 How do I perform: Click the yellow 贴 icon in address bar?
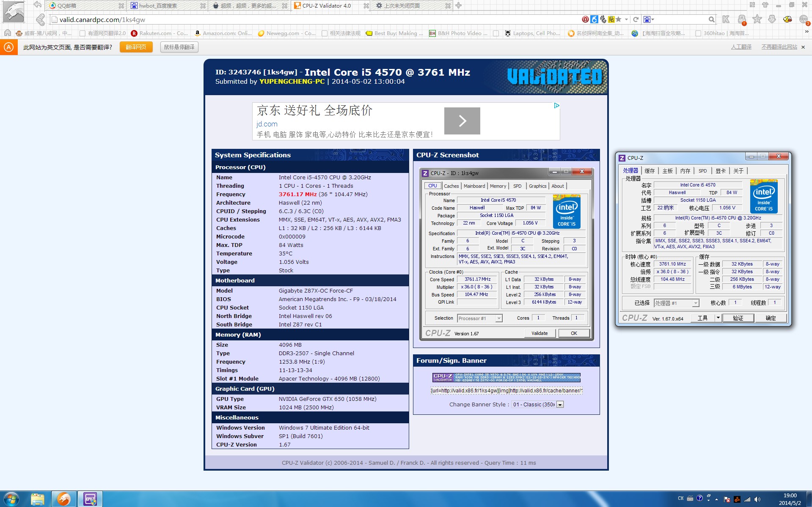point(611,19)
